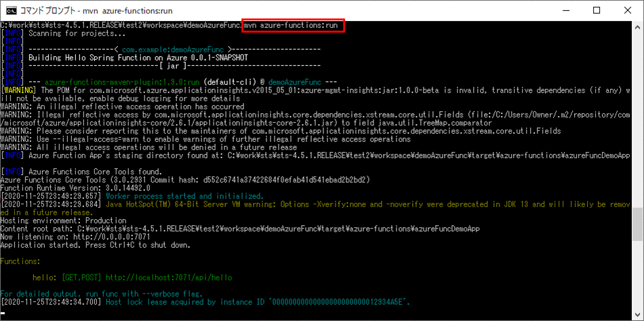Click the yellow [WARNING] tag
644x321 pixels.
[x=20, y=90]
